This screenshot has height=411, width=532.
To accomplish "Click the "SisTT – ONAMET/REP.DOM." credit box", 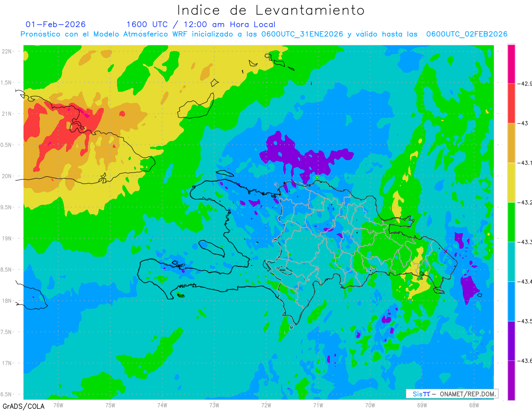I will click(452, 394).
